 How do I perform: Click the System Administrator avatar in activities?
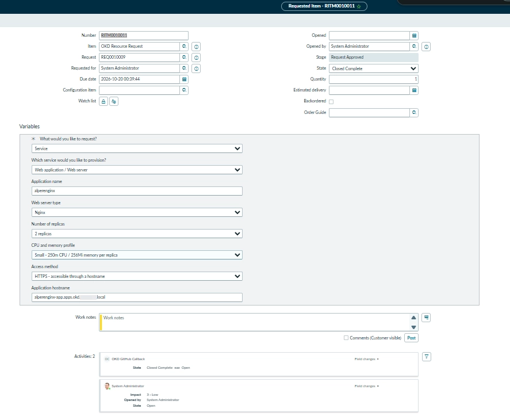coord(107,386)
